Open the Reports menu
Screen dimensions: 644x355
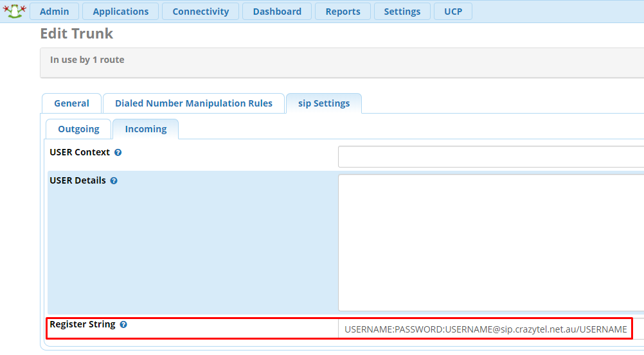[x=343, y=12]
